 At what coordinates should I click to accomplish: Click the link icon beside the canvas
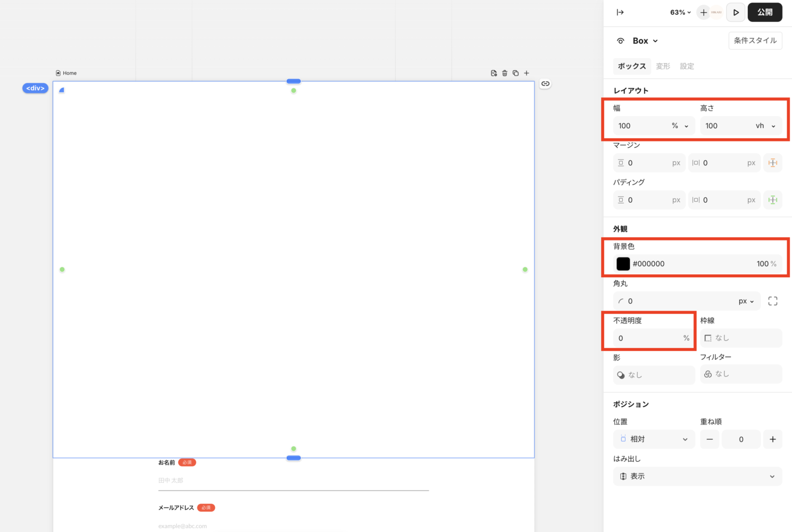point(545,84)
